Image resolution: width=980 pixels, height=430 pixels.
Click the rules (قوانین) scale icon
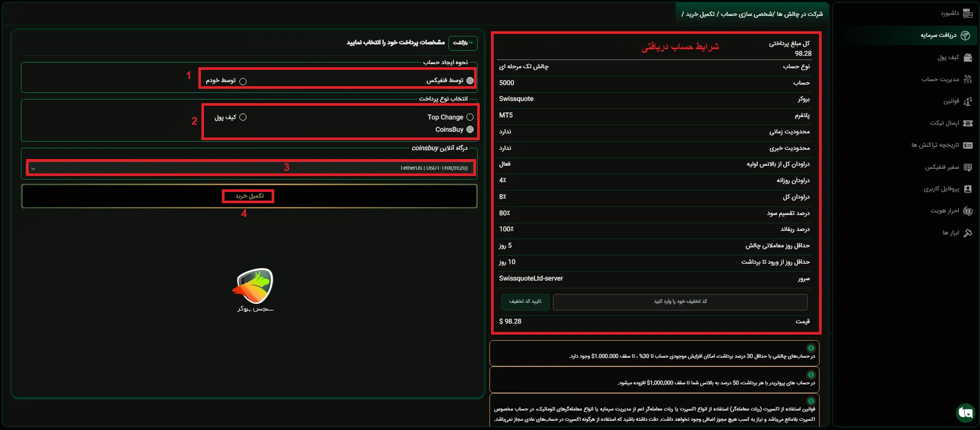(967, 101)
